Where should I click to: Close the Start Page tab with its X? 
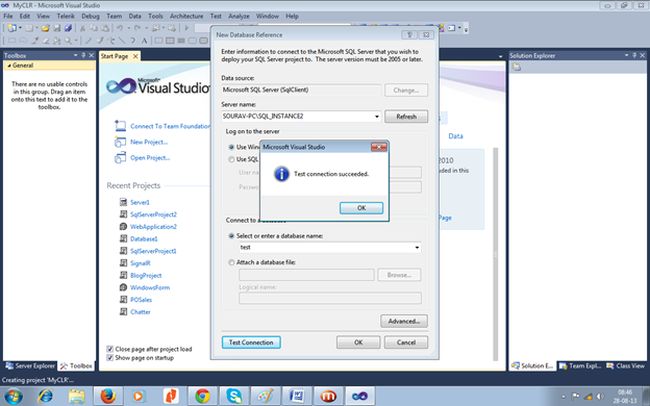pos(135,56)
